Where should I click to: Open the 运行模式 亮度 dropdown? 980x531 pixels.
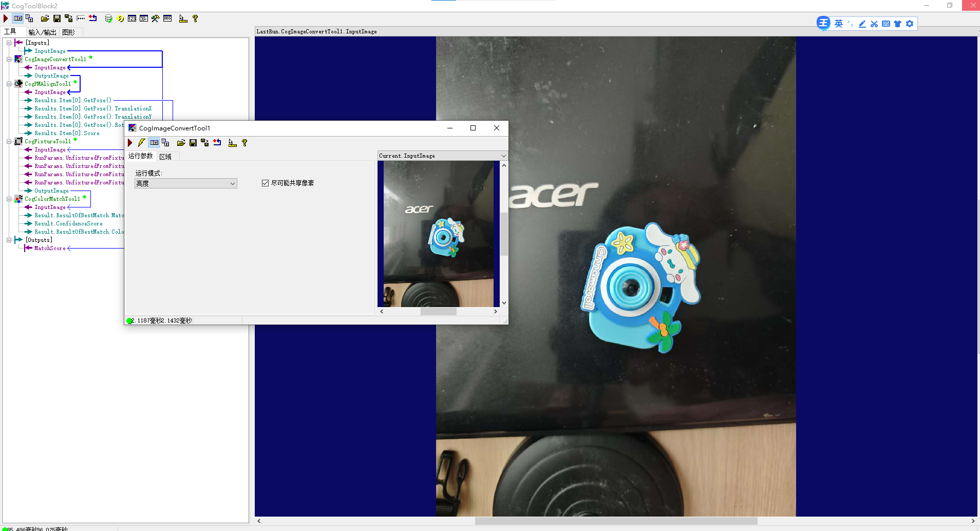point(186,183)
